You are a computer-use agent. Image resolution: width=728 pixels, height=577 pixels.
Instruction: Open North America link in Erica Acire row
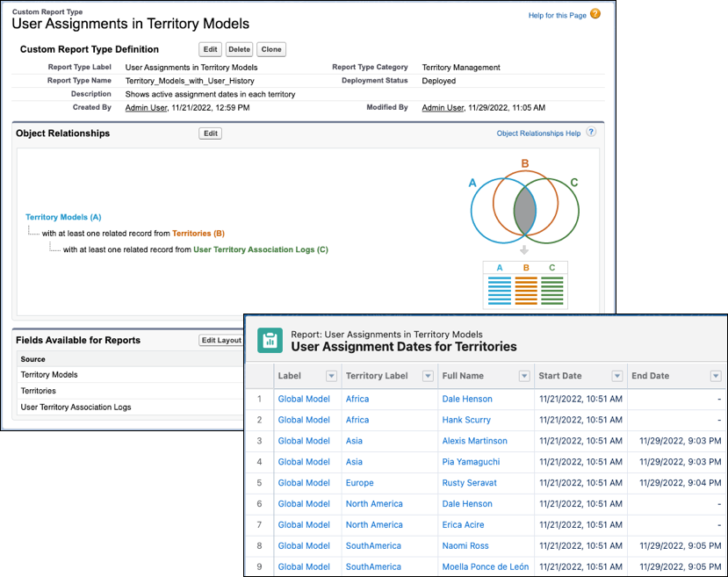tap(374, 524)
